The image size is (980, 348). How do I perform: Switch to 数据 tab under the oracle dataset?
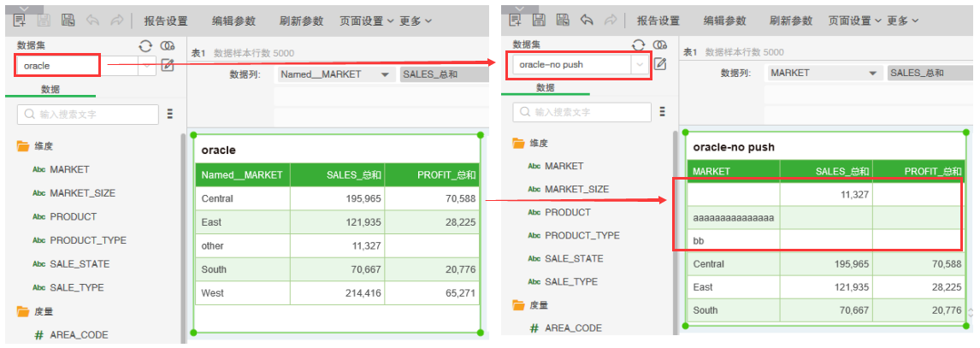pyautogui.click(x=50, y=89)
